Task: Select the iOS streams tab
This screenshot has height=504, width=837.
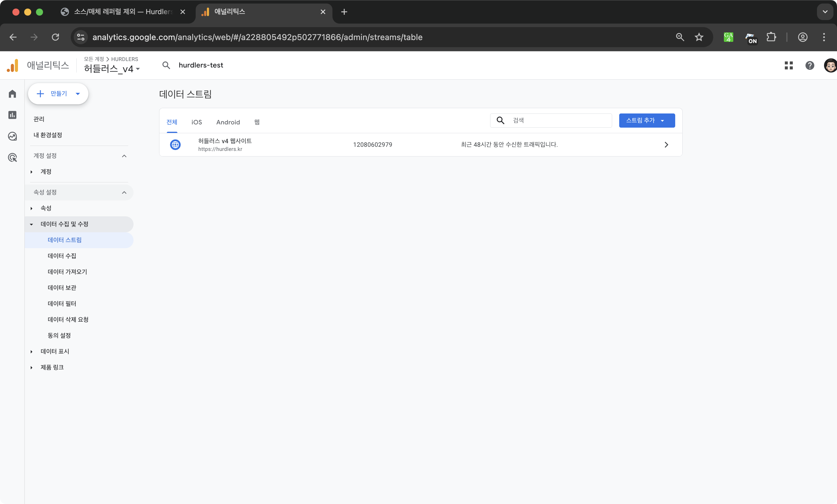Action: pos(197,122)
